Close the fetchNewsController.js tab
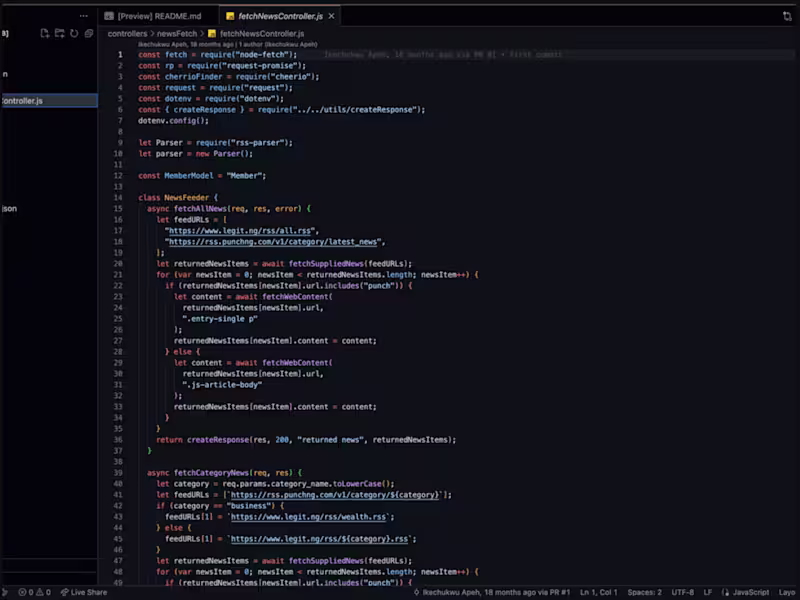Image resolution: width=800 pixels, height=600 pixels. pyautogui.click(x=332, y=16)
